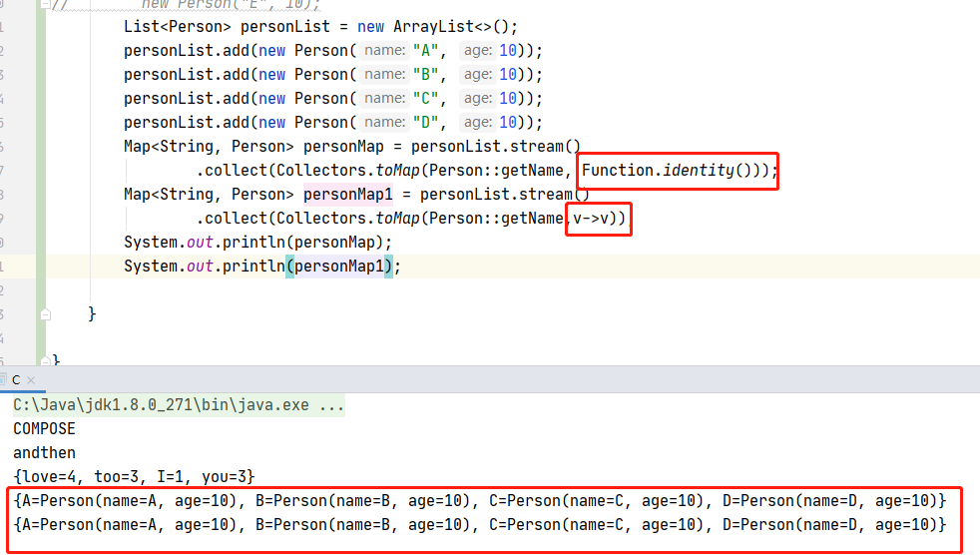This screenshot has height=555, width=980.
Task: Click the string literal "C" in the code
Action: (423, 99)
